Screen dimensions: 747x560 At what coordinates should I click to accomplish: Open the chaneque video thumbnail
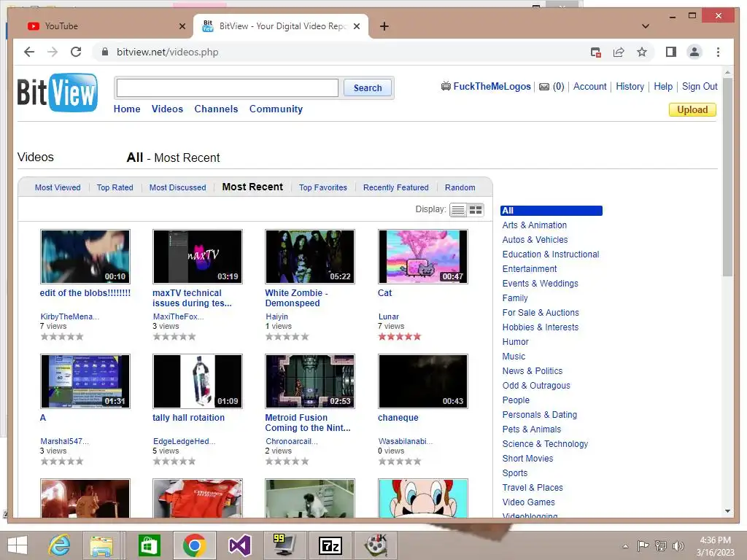tap(422, 381)
